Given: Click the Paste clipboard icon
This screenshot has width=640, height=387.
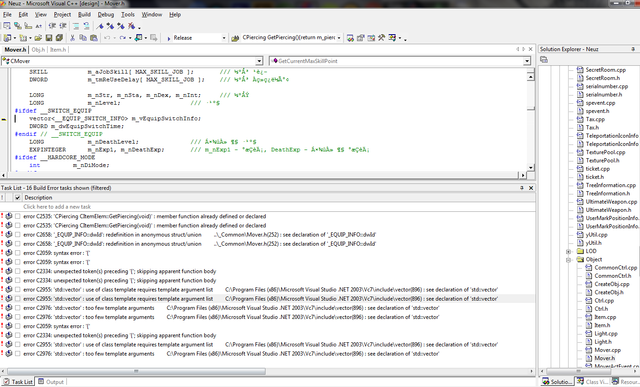Looking at the screenshot, I should click(x=93, y=38).
